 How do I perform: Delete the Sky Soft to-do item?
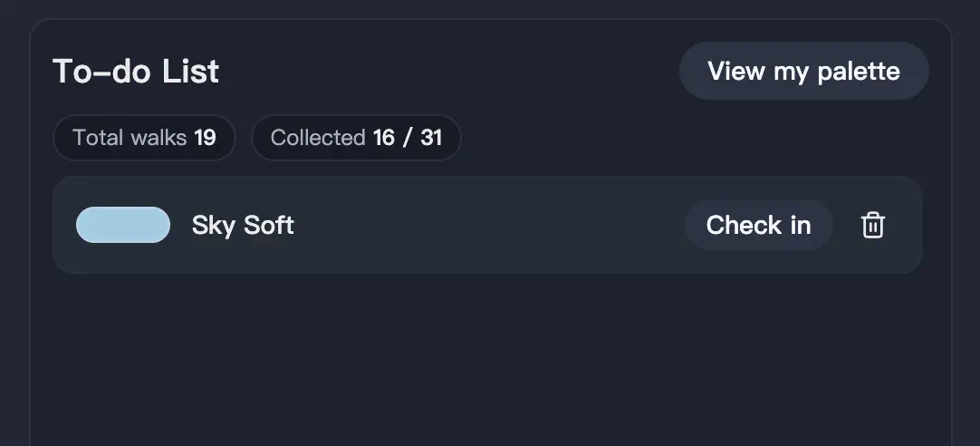coord(872,225)
